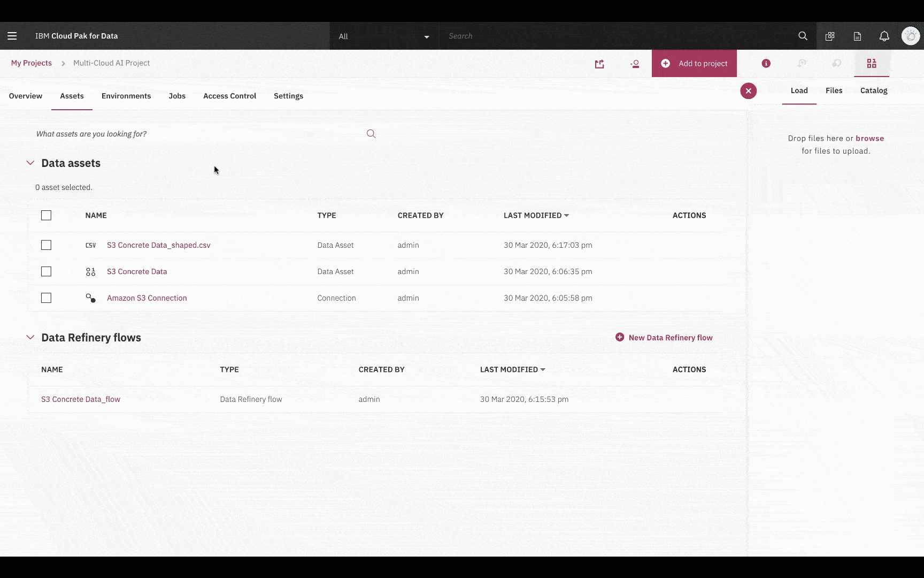Click the export project icon
The width and height of the screenshot is (924, 578).
click(599, 64)
